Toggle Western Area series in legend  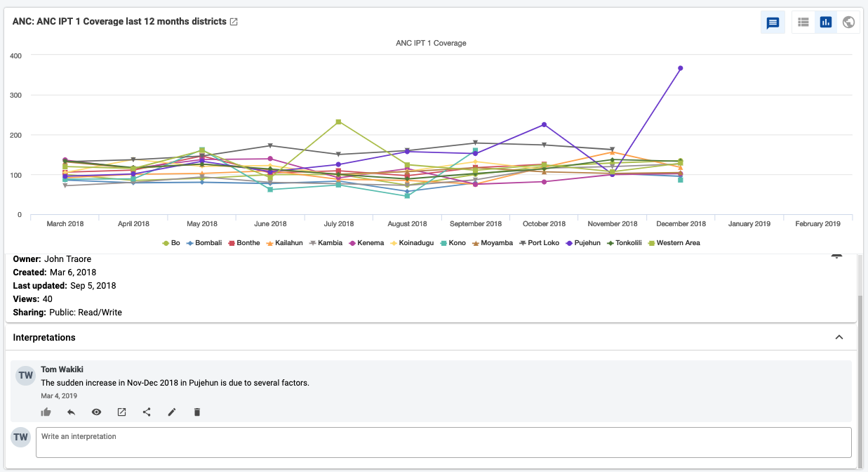(673, 243)
